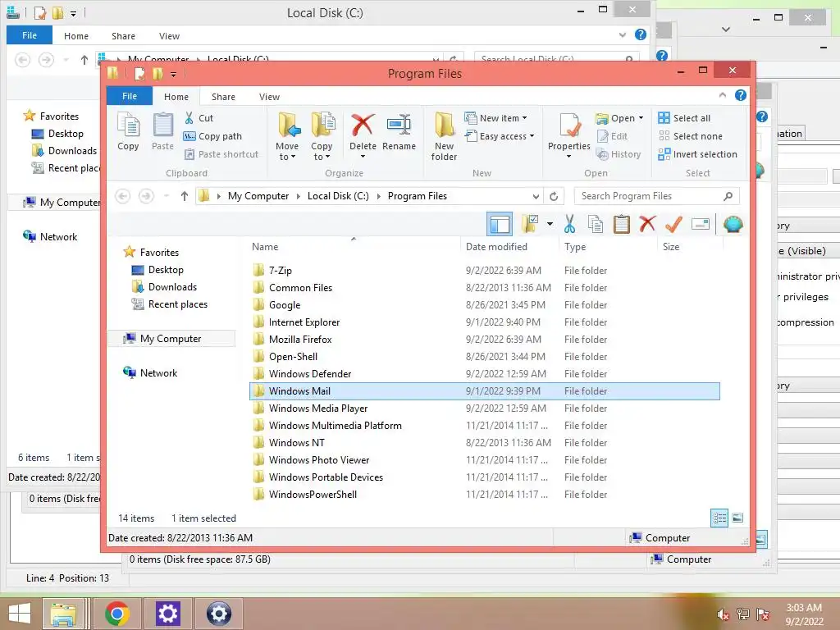Expand the New item dropdown
The image size is (840, 630).
[524, 118]
